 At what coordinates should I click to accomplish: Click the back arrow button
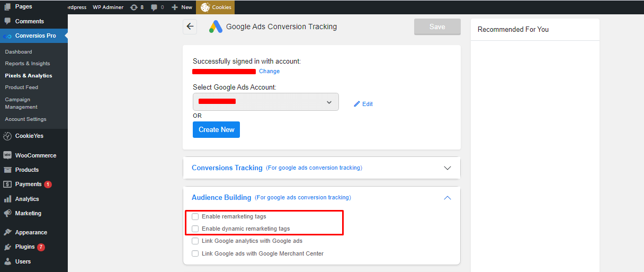(x=190, y=27)
